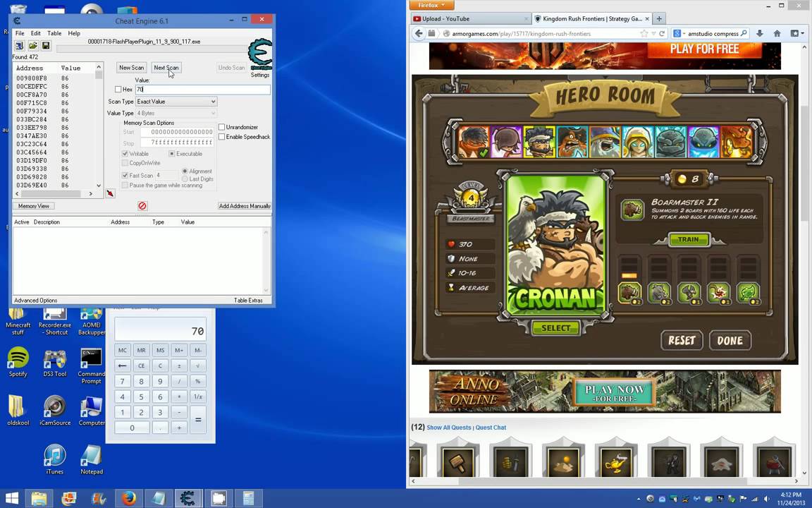Select the stone golem hero portrait
Viewport: 812px width, 508px height.
coord(670,142)
